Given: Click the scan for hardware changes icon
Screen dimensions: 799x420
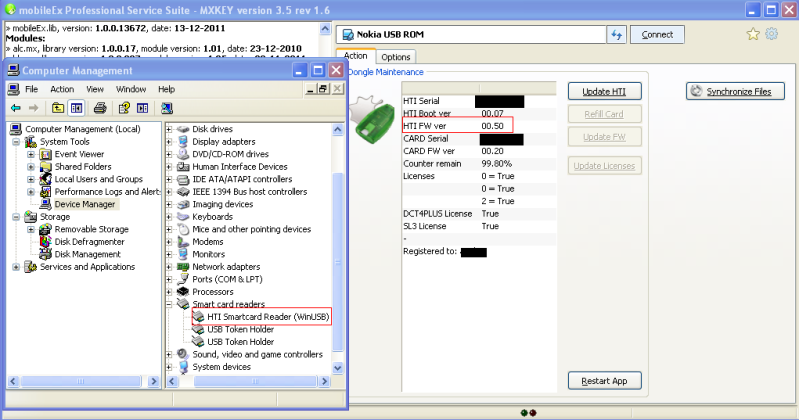Looking at the screenshot, I should (x=167, y=108).
